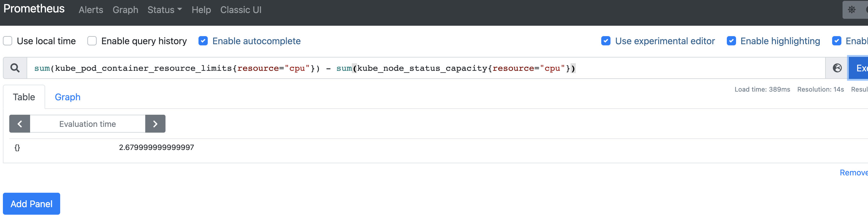Click the Execute button
This screenshot has height=217, width=868.
(x=858, y=68)
